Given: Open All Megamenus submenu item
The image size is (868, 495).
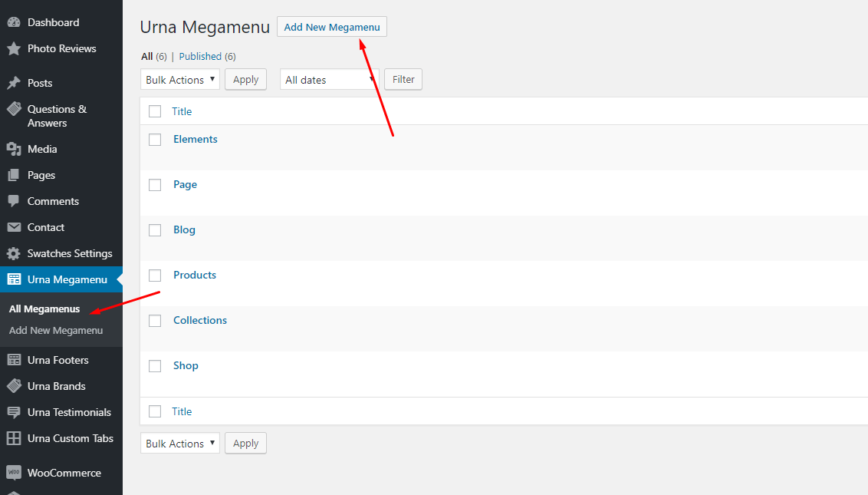Looking at the screenshot, I should point(44,309).
